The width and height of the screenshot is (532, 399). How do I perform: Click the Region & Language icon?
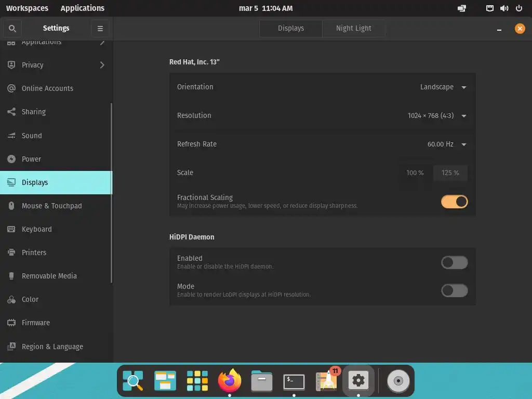point(11,347)
